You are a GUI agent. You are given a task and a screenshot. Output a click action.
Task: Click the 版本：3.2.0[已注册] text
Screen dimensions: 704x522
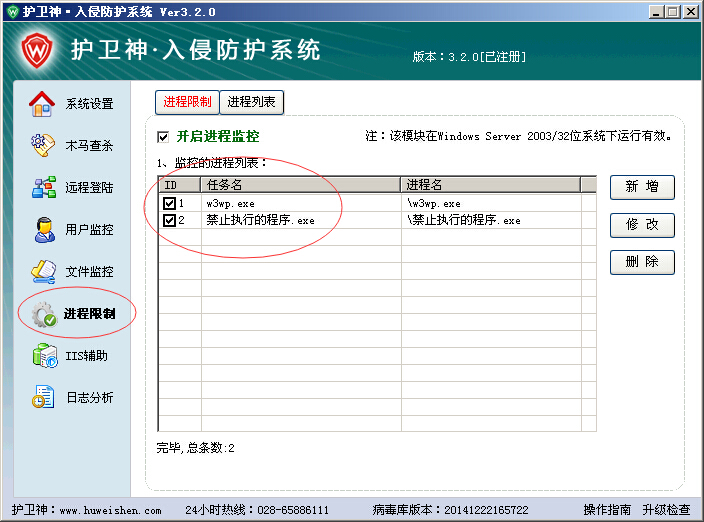tap(469, 57)
